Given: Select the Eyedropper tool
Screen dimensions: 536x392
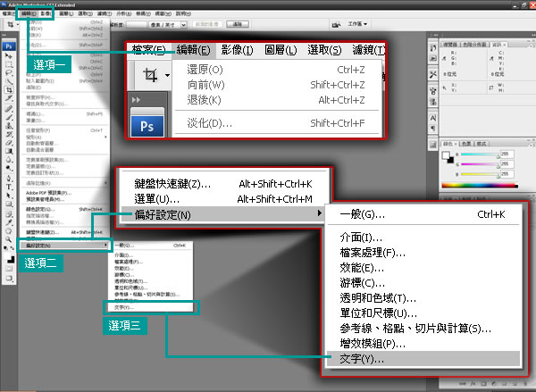Looking at the screenshot, I should click(9, 223).
